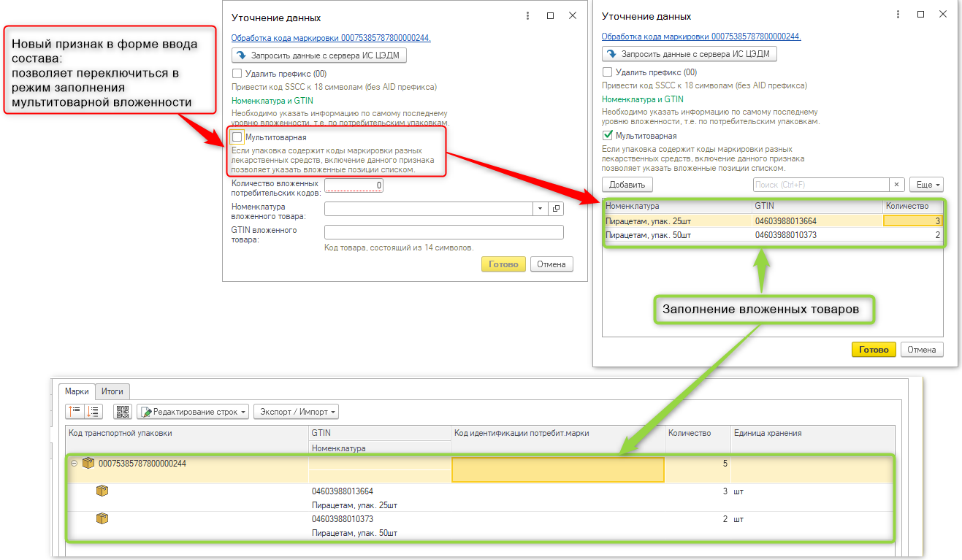Click the move row down icon
The height and width of the screenshot is (560, 962).
click(x=94, y=412)
